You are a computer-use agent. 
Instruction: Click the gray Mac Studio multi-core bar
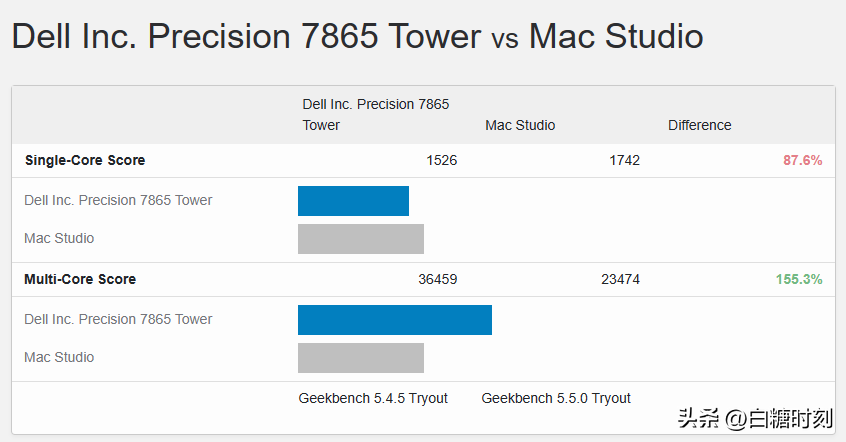tap(361, 357)
